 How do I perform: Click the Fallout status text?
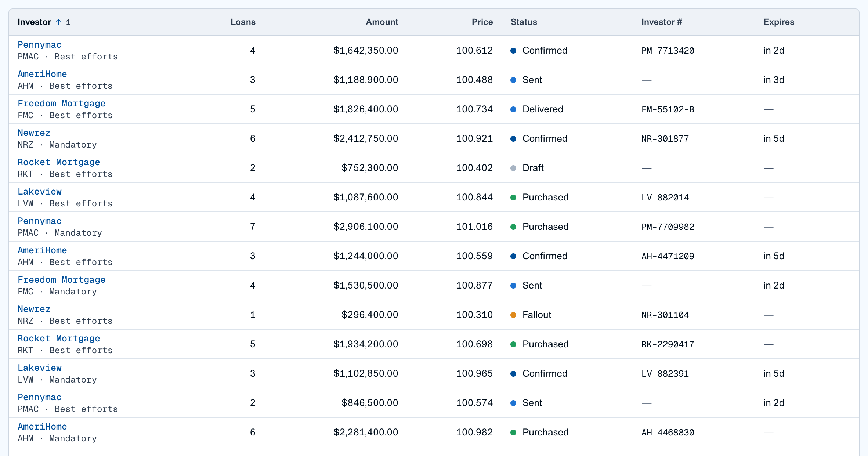(537, 315)
